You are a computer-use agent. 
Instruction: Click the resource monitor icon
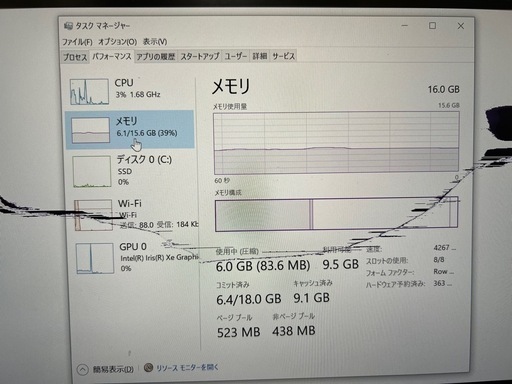(149, 367)
